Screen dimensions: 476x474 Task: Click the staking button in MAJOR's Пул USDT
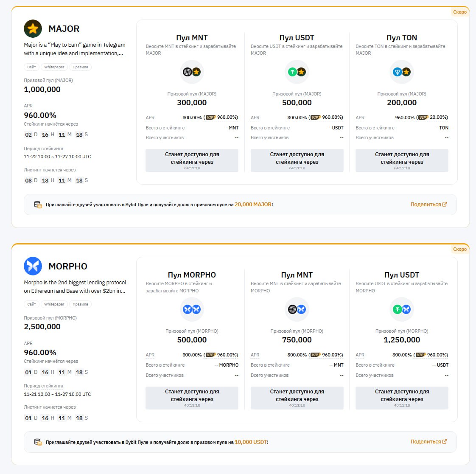[x=297, y=160]
